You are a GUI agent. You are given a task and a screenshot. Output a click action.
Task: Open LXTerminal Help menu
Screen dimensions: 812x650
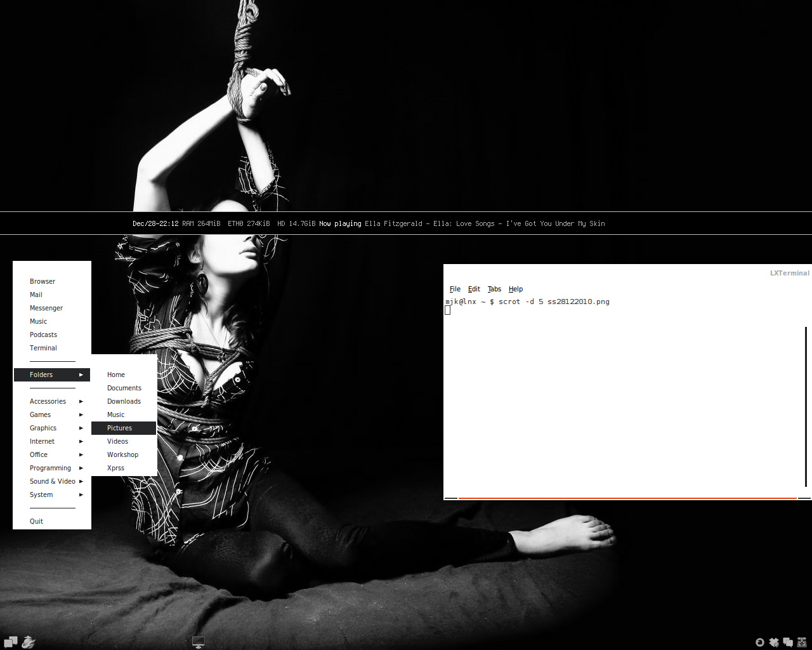(x=516, y=289)
